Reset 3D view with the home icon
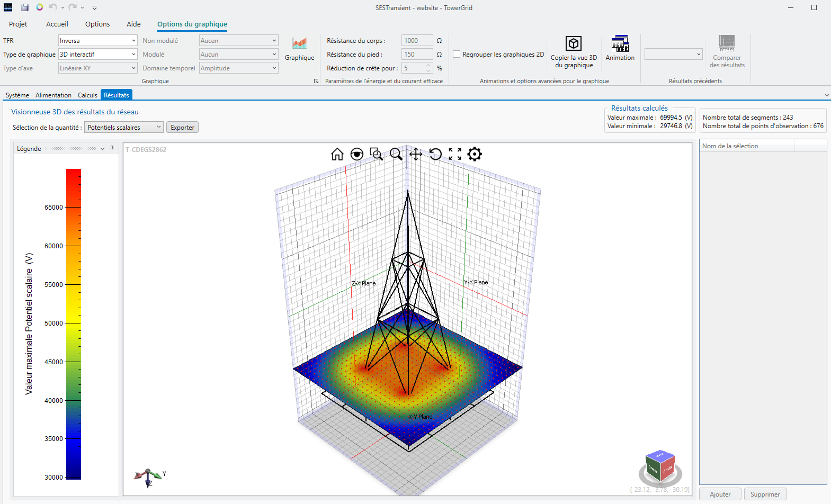This screenshot has height=504, width=831. click(337, 154)
